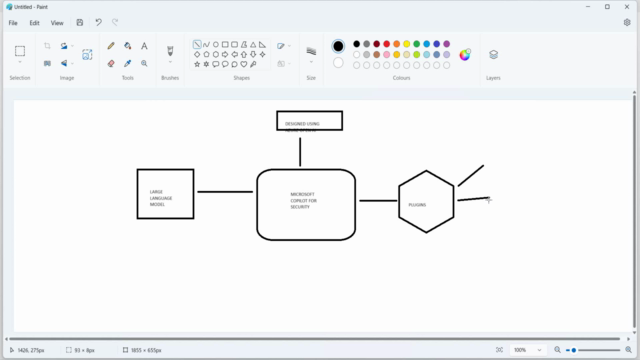
Task: Open the shape Fill dropdown
Action: tap(284, 64)
